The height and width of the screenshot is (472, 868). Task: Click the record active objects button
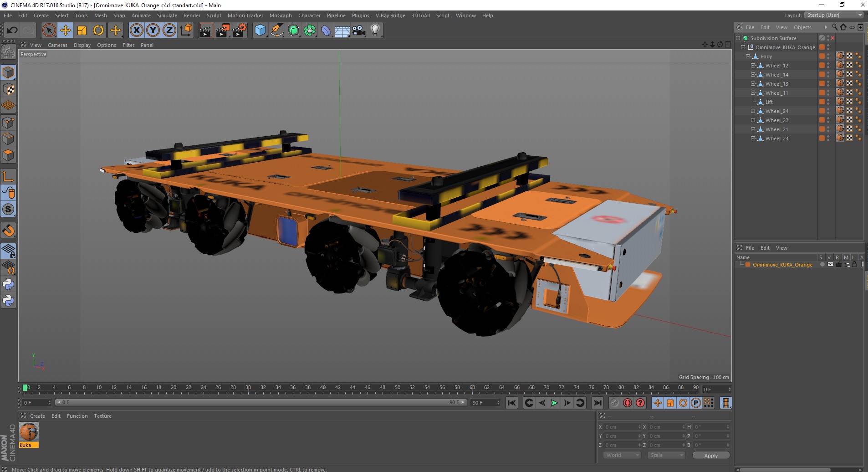point(615,403)
